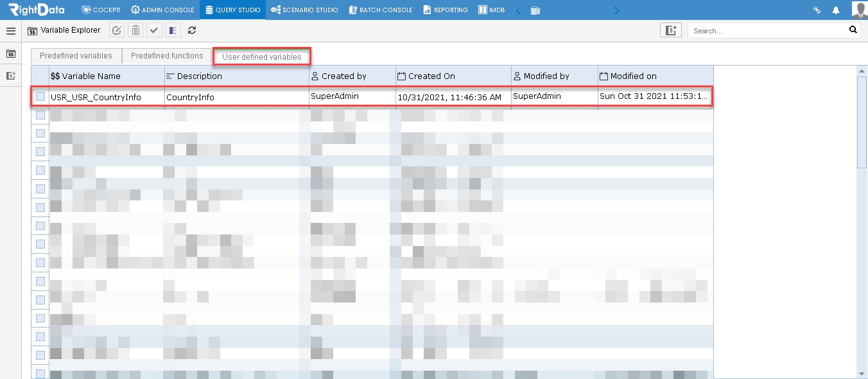The width and height of the screenshot is (868, 379).
Task: Click the right chevron in top navigation
Action: [x=617, y=10]
